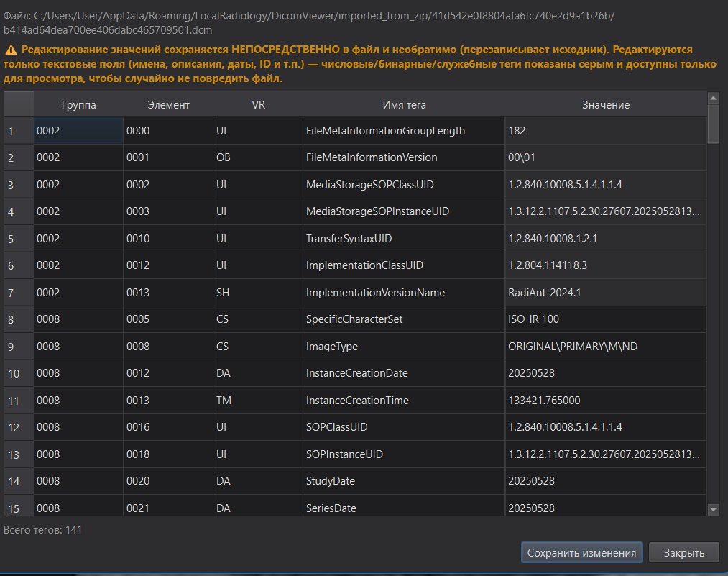Viewport: 728px width, 576px height.
Task: Select the FileMetaInformationGroupLength tag name cell
Action: click(404, 131)
